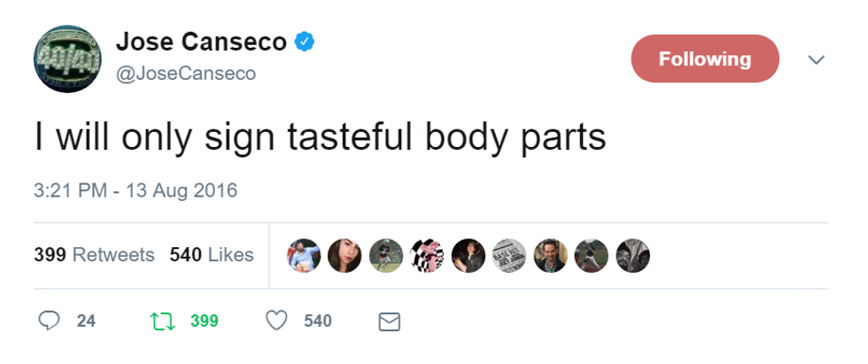Click the reply count 24
Viewport: 868px width, 364px height.
(86, 321)
